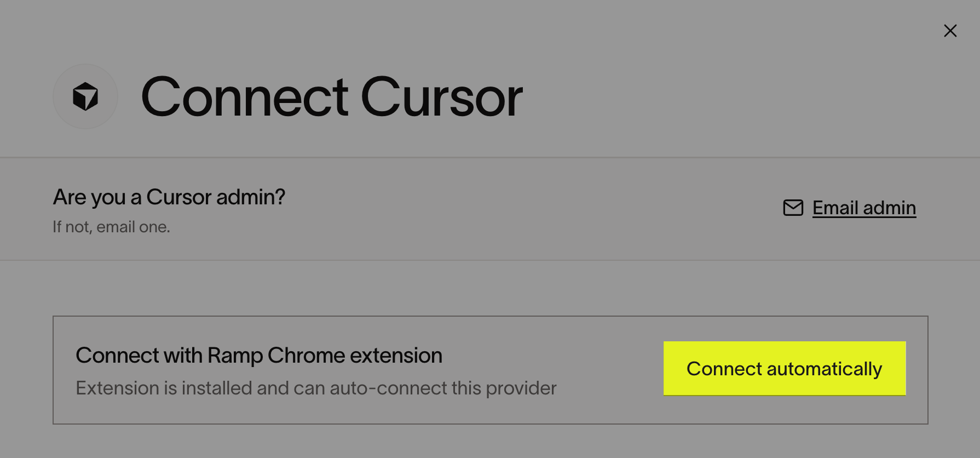Click the circular Cursor app badge
The width and height of the screenshot is (980, 458).
pyautogui.click(x=85, y=96)
